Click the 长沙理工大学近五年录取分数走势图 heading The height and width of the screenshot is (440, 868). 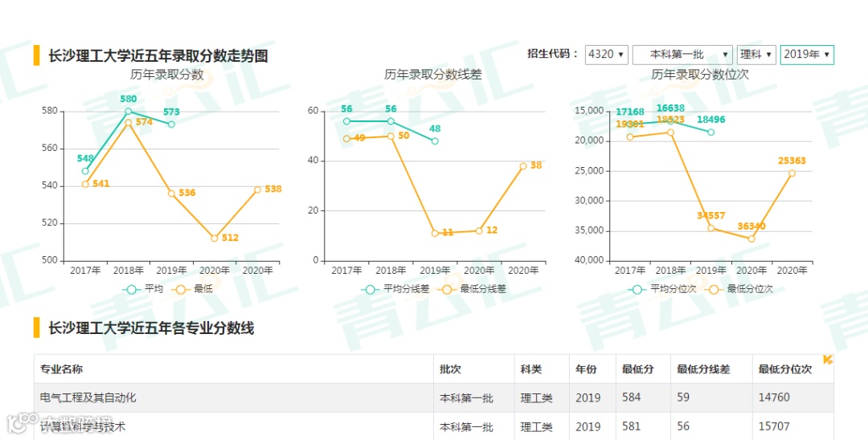[x=158, y=56]
